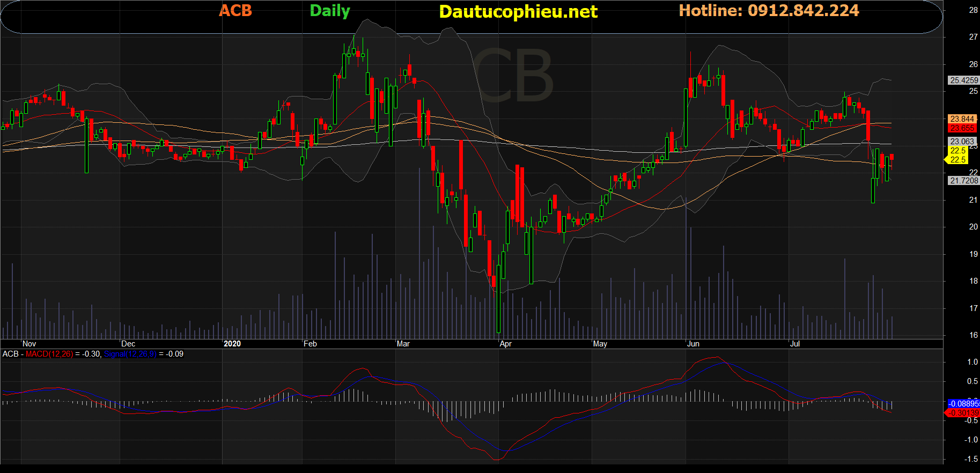Screen dimensions: 980x473
Task: Click the -0.09 signal value text
Action: point(174,354)
